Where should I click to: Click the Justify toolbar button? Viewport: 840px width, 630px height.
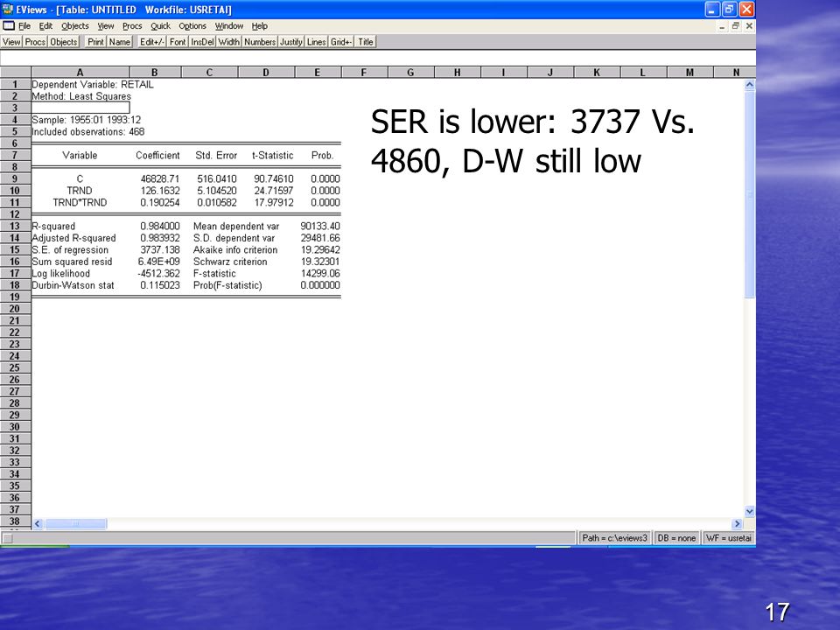290,42
